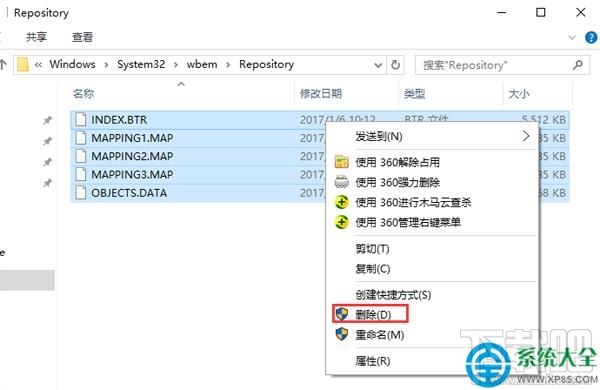This screenshot has height=390, width=600.
Task: Click the pin icon beside MAPPING2.MAP row
Action: [47, 162]
